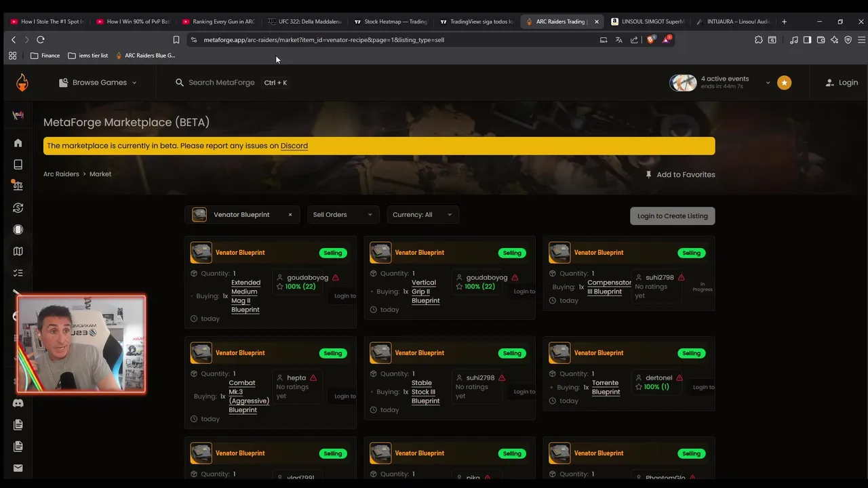Open a new browser tab

point(784,22)
